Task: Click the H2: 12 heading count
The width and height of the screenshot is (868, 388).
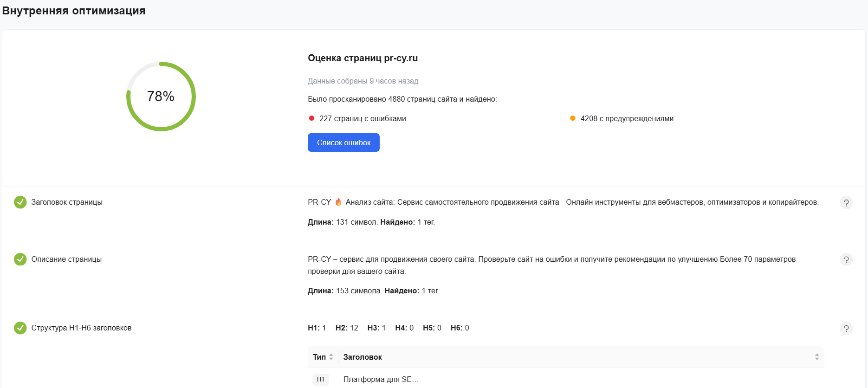Action: point(347,328)
